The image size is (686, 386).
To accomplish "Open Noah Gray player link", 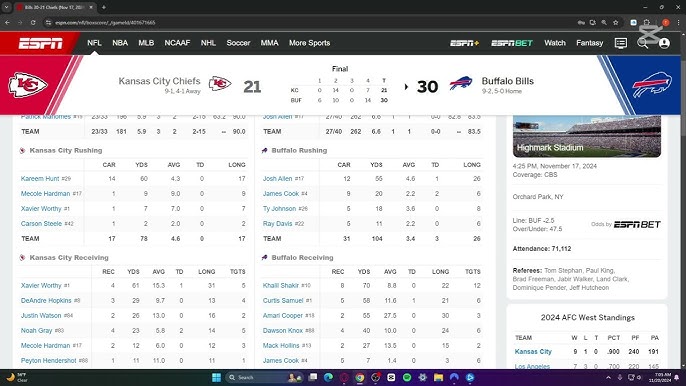I will click(36, 331).
